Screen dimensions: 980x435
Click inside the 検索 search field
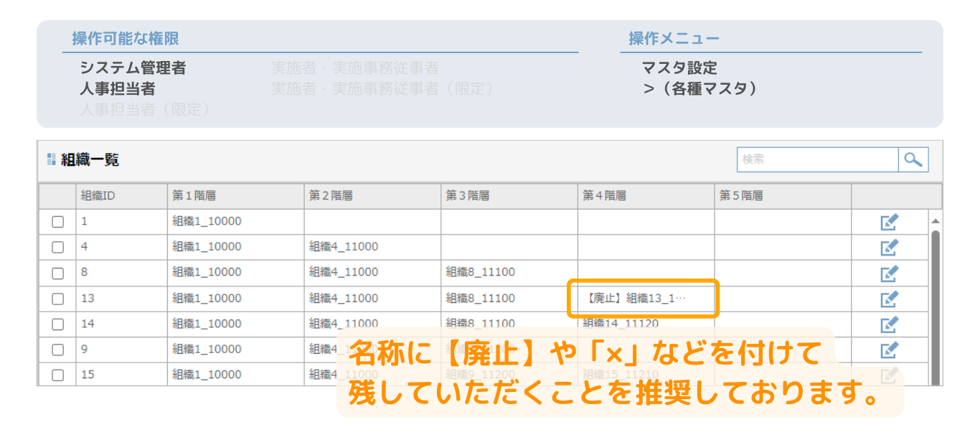[x=818, y=159]
